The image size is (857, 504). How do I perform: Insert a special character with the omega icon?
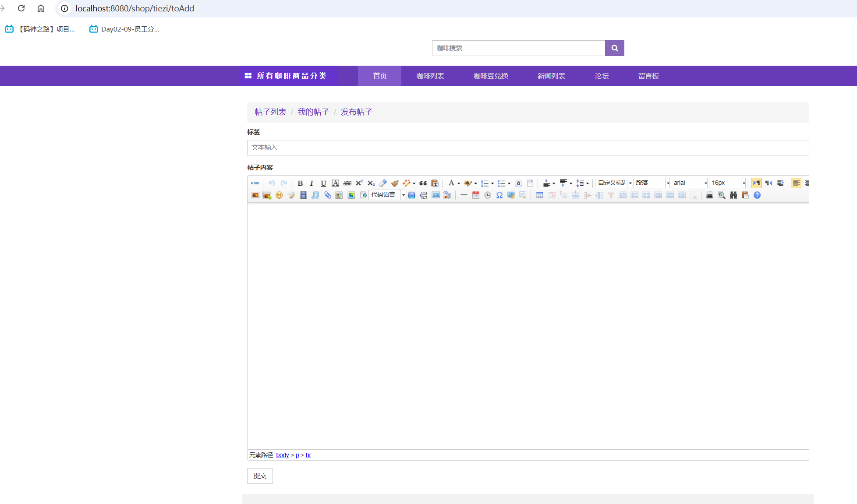point(499,195)
